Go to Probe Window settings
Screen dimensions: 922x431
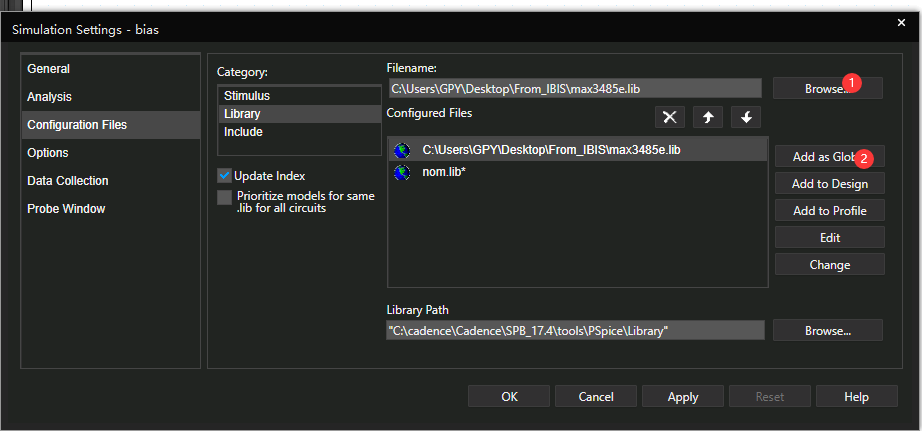tap(66, 209)
